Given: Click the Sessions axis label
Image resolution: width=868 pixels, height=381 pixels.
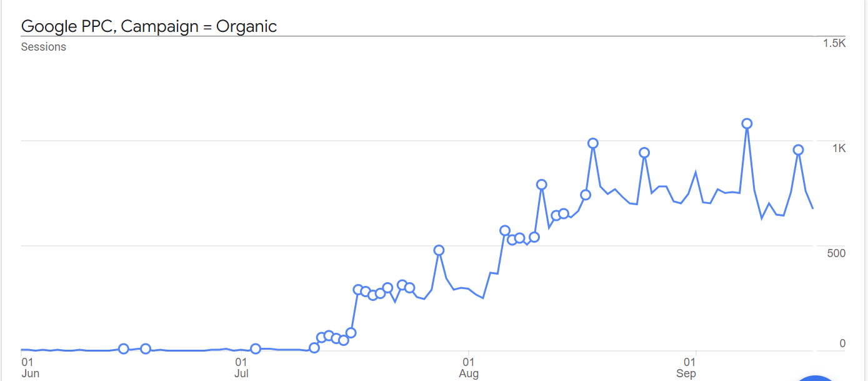Looking at the screenshot, I should point(44,47).
